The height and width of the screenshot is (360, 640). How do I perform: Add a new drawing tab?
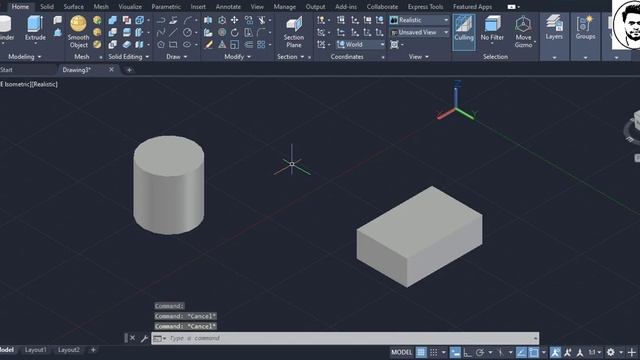pyautogui.click(x=129, y=70)
